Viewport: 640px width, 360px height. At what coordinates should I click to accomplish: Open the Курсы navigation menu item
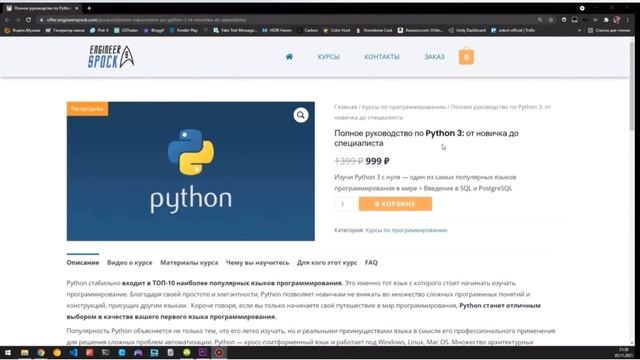tap(329, 57)
